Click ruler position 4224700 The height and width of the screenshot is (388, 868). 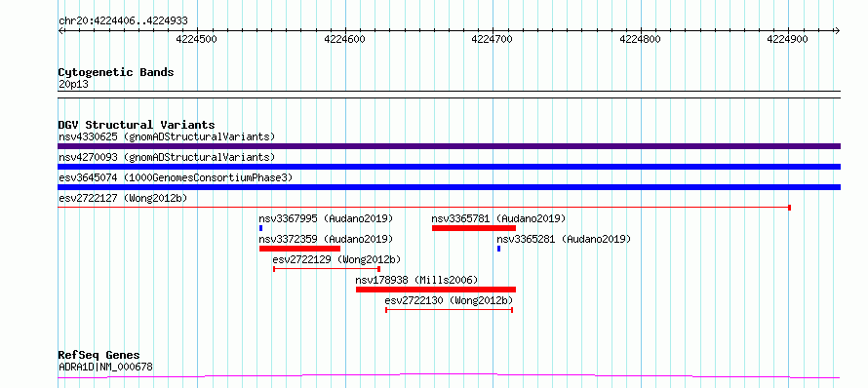point(493,39)
